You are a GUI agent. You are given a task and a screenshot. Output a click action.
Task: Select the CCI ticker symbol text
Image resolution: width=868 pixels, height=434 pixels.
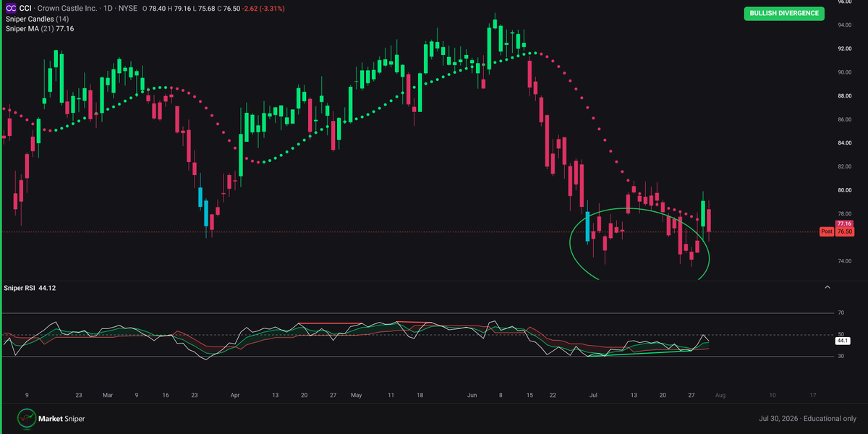(25, 9)
